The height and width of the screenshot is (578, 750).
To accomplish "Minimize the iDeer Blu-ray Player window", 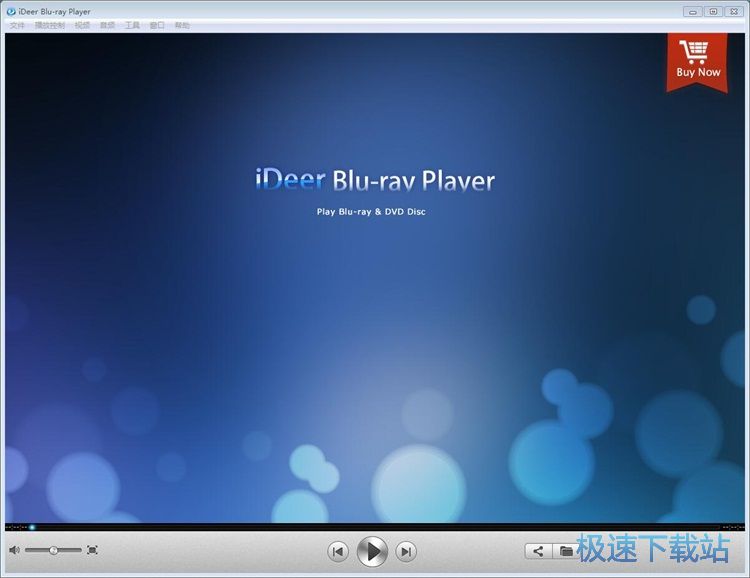I will tap(693, 11).
